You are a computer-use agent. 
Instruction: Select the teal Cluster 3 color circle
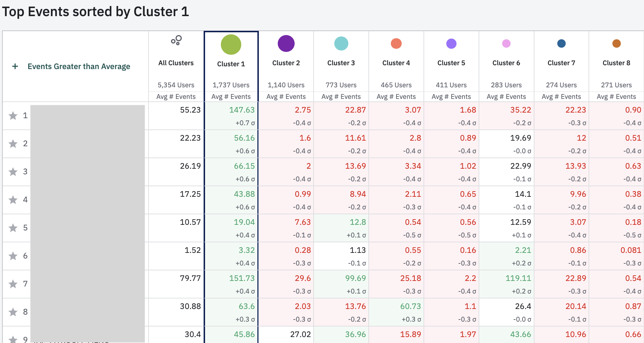341,43
